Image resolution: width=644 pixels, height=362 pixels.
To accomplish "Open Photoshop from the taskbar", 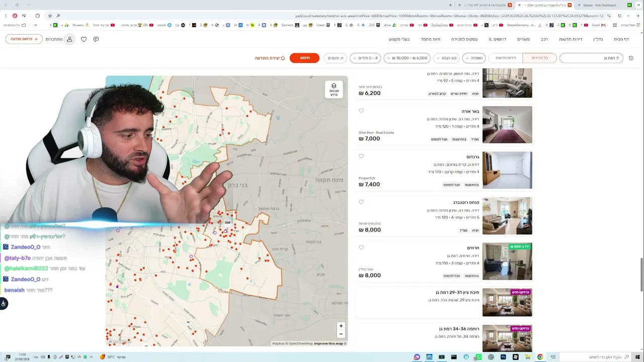I will pos(503,357).
